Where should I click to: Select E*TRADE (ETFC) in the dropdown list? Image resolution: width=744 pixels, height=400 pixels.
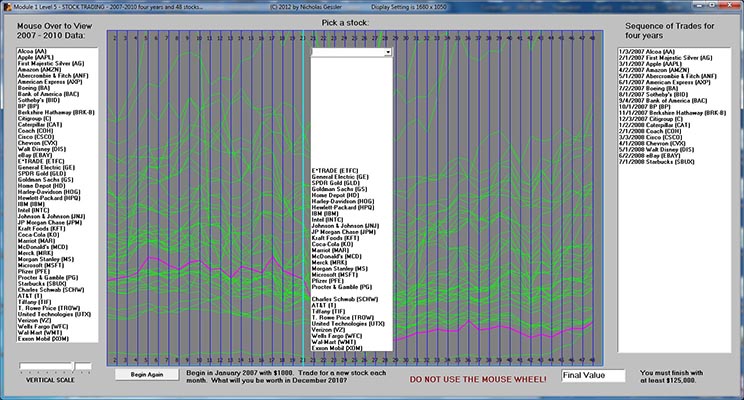pyautogui.click(x=335, y=171)
